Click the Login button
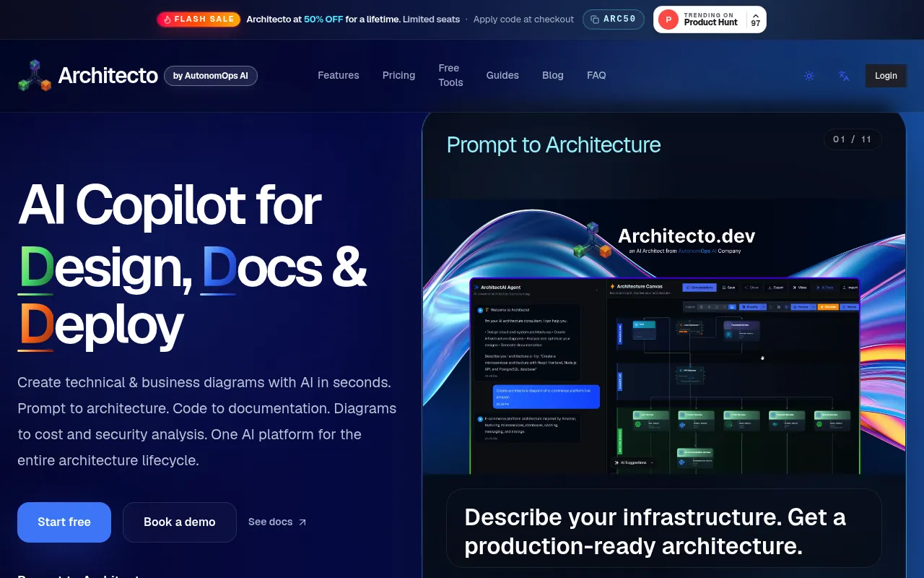The width and height of the screenshot is (924, 578). click(886, 75)
